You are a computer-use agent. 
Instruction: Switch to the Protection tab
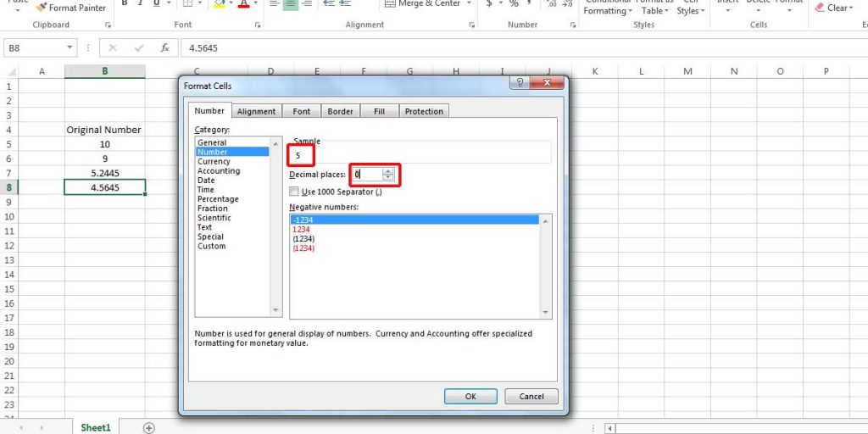[424, 111]
